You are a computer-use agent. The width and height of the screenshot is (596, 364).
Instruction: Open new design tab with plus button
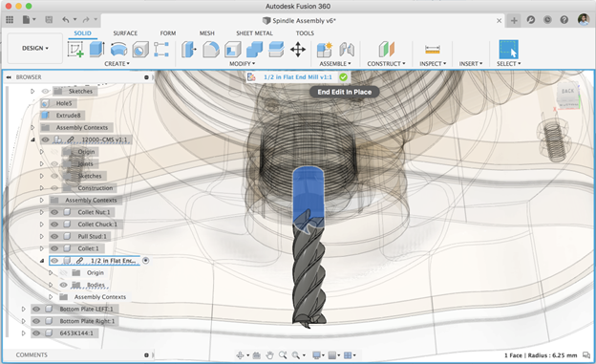pyautogui.click(x=514, y=20)
